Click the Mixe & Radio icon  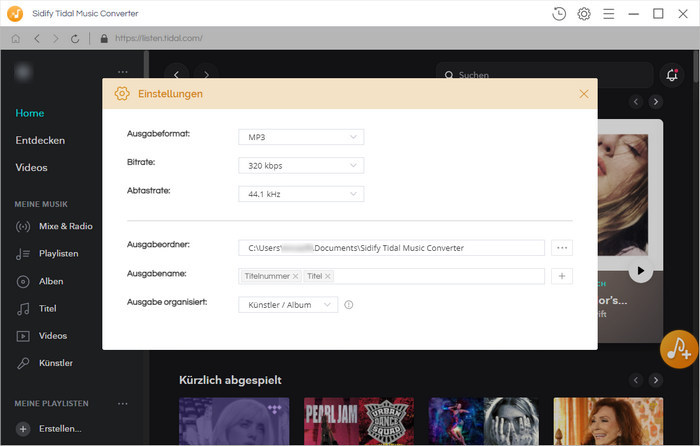(x=23, y=226)
